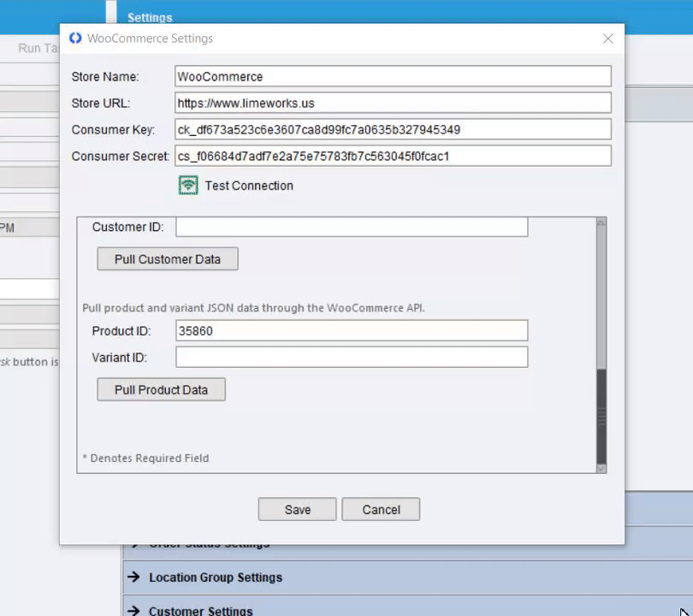Click the scrollbar up arrow in panel
The height and width of the screenshot is (616, 693).
[x=601, y=222]
